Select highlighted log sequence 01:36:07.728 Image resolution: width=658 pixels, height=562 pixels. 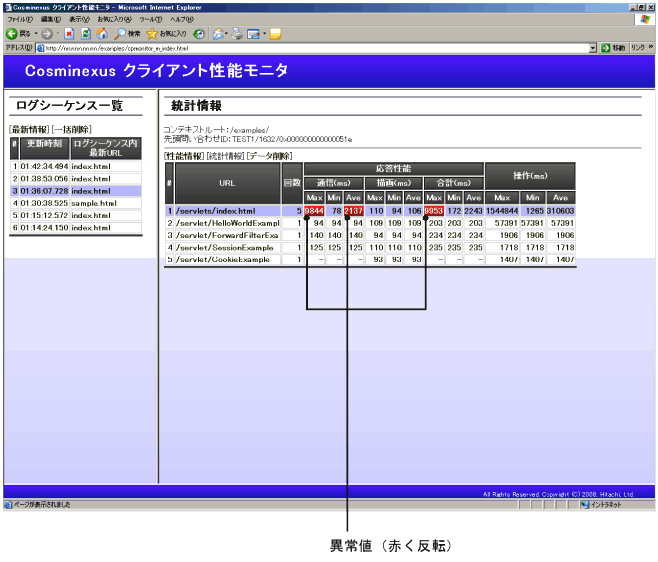pos(76,191)
